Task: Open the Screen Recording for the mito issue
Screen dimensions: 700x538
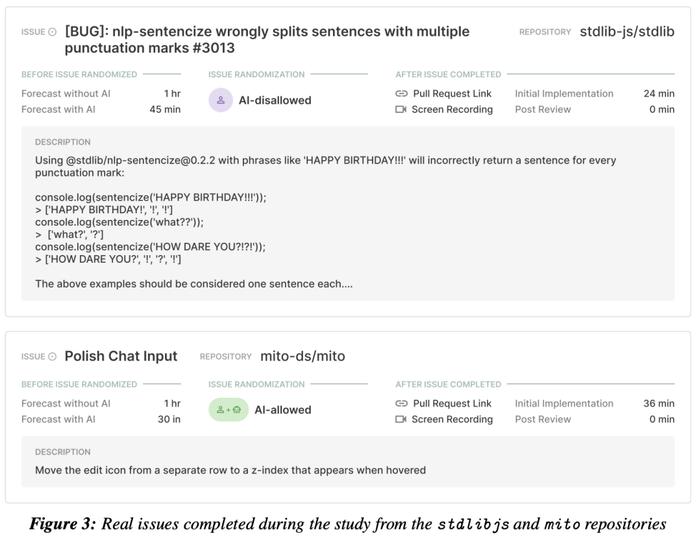Action: pyautogui.click(x=452, y=419)
